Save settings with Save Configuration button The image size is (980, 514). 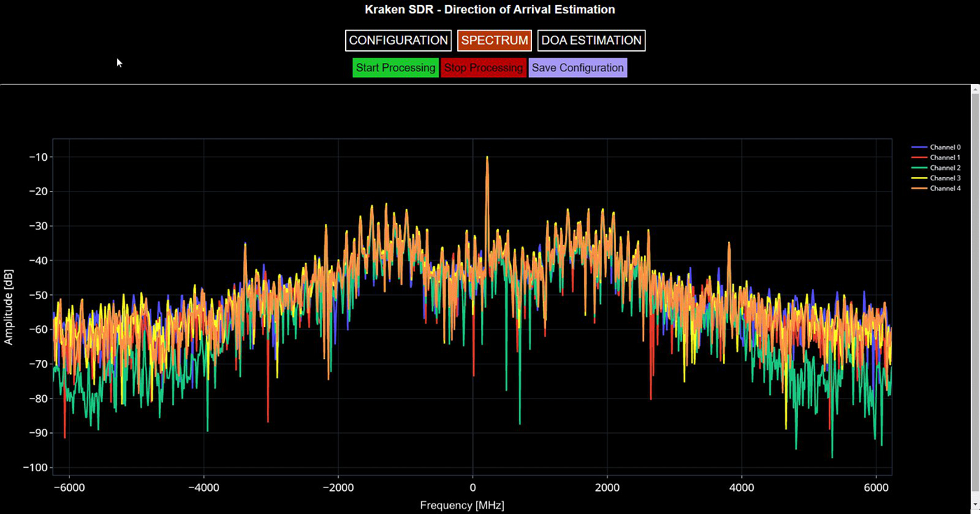[577, 68]
